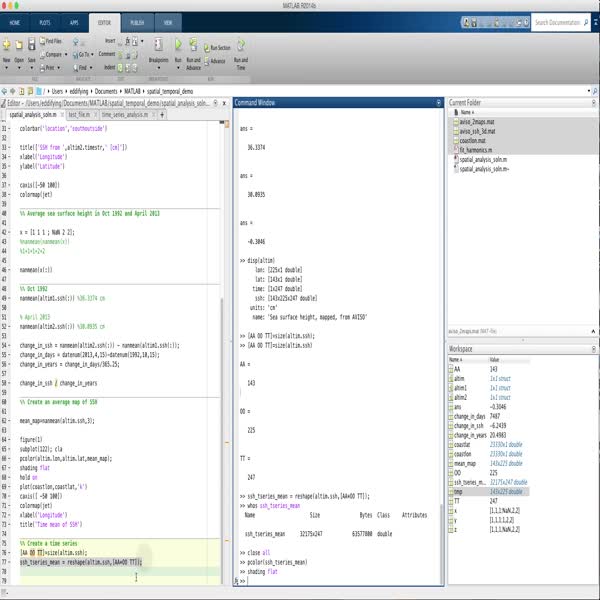Click the Advance button
The height and width of the screenshot is (600, 600).
[217, 61]
